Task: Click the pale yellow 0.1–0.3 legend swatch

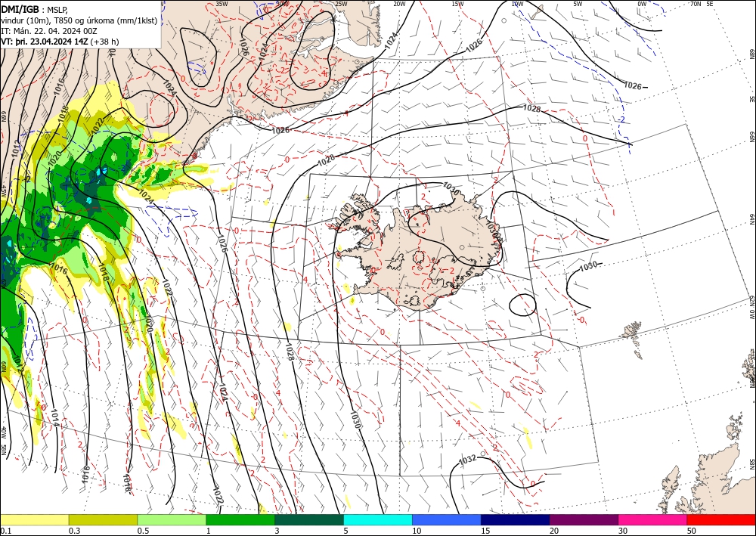Action: point(34,519)
